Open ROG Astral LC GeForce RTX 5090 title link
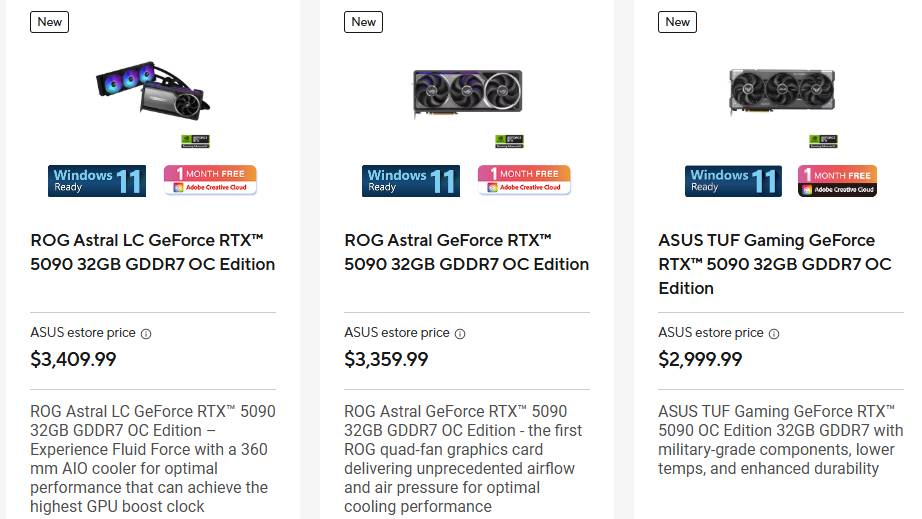922x519 pixels. coord(153,252)
